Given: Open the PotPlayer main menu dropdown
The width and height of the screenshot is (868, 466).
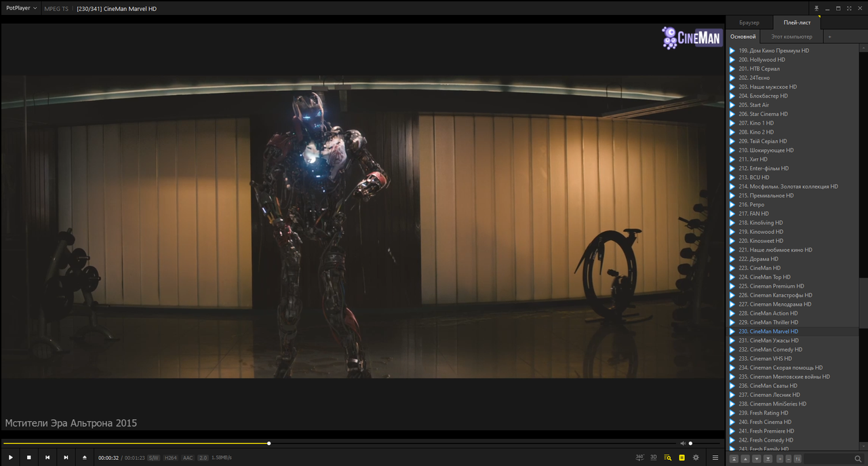Looking at the screenshot, I should click(21, 8).
